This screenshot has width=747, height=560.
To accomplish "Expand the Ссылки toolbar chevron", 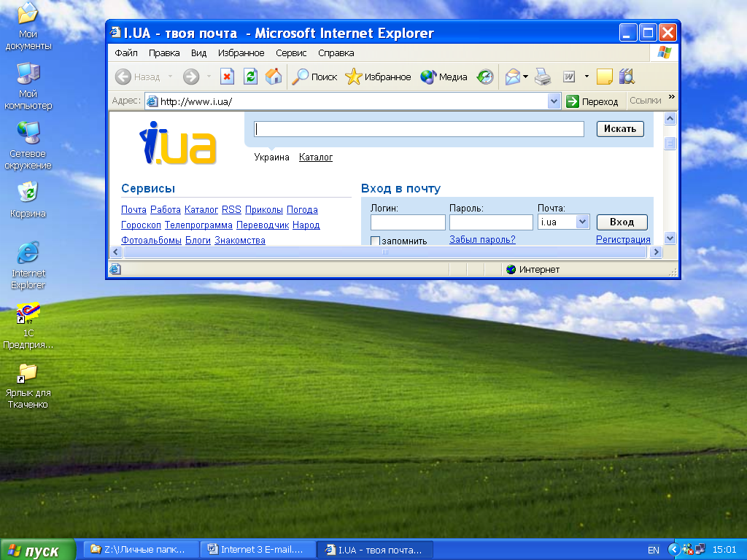I will tap(672, 97).
